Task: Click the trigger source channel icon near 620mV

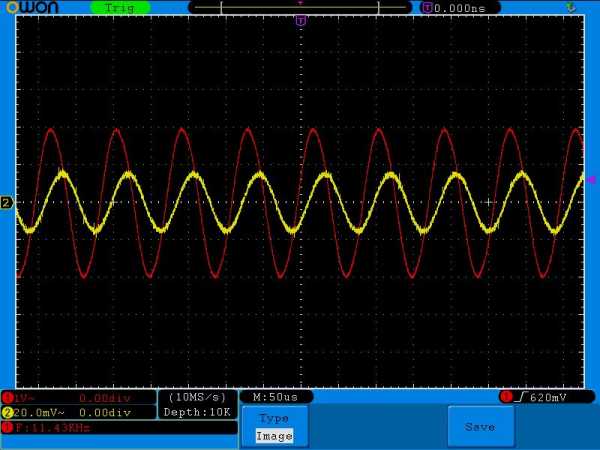Action: point(506,397)
